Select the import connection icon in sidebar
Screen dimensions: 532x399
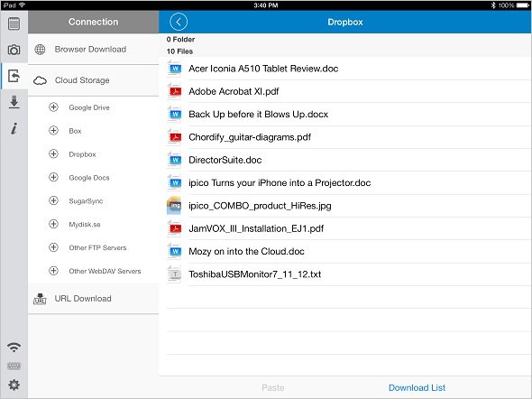(14, 76)
